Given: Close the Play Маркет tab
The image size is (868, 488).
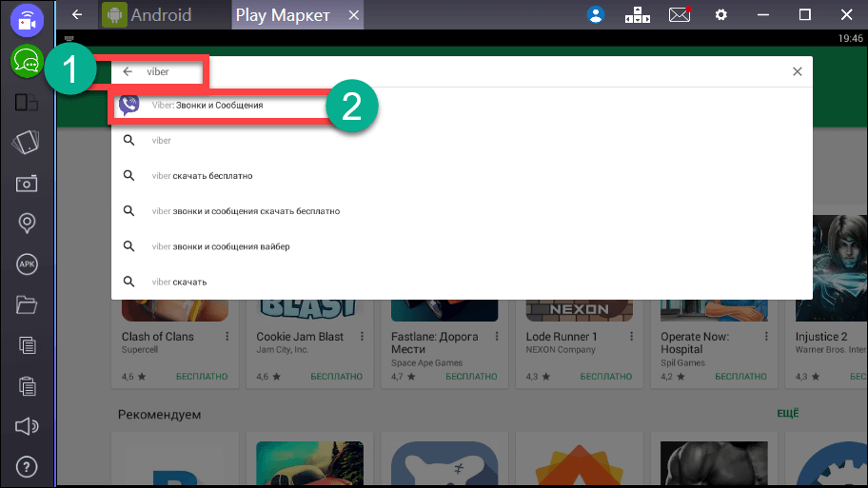Looking at the screenshot, I should point(354,15).
